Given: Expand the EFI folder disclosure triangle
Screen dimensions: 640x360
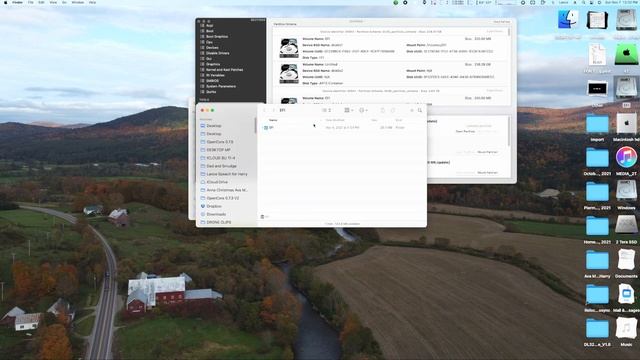Looking at the screenshot, I should click(x=262, y=128).
